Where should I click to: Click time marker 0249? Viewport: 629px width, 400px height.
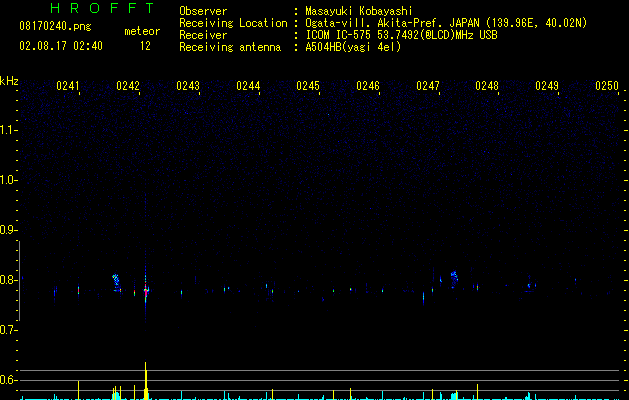click(547, 86)
